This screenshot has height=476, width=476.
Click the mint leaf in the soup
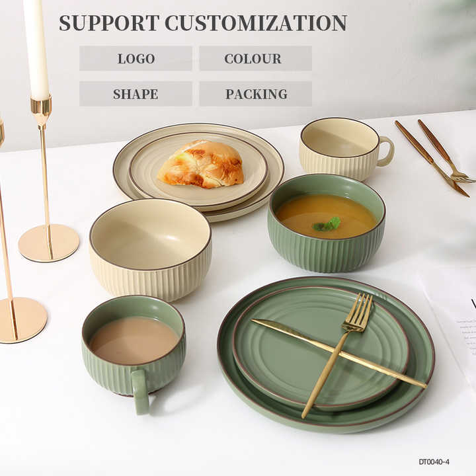pos(327,225)
